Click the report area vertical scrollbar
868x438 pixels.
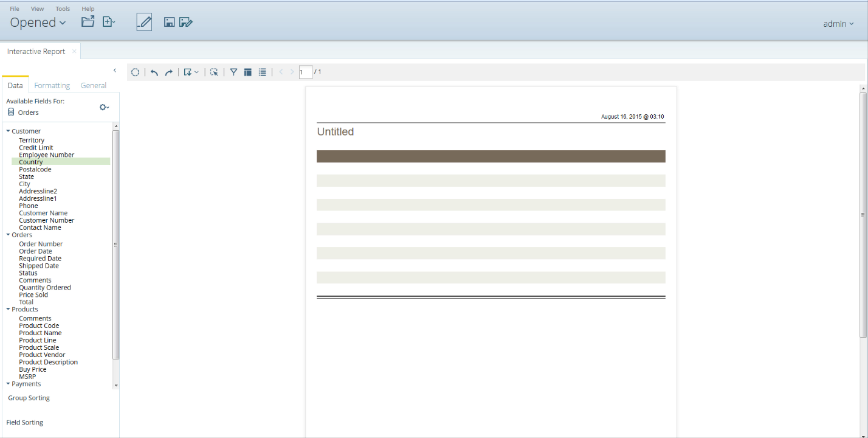point(863,214)
